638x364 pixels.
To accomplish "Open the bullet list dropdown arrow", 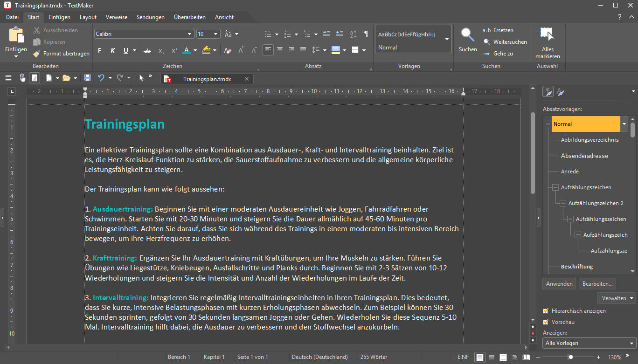I will click(x=277, y=34).
